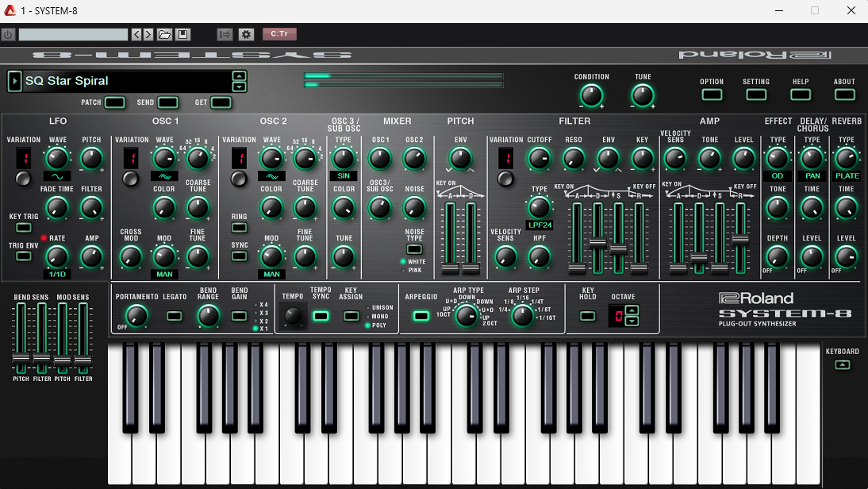Click the plugin power bypass icon
The image size is (868, 489).
[8, 34]
